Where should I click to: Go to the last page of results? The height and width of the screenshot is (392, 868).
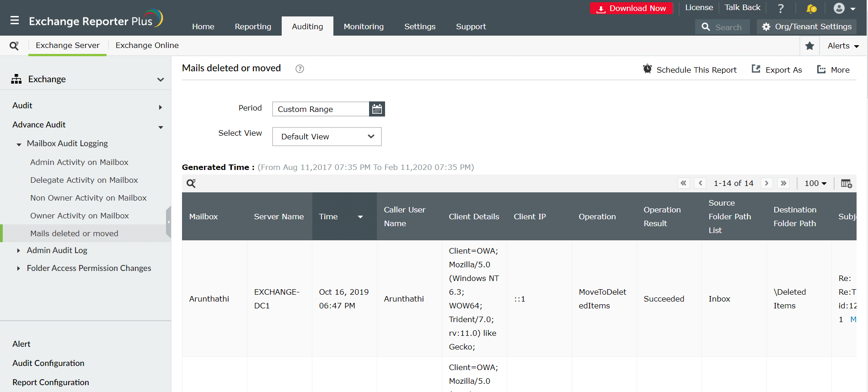coord(783,183)
